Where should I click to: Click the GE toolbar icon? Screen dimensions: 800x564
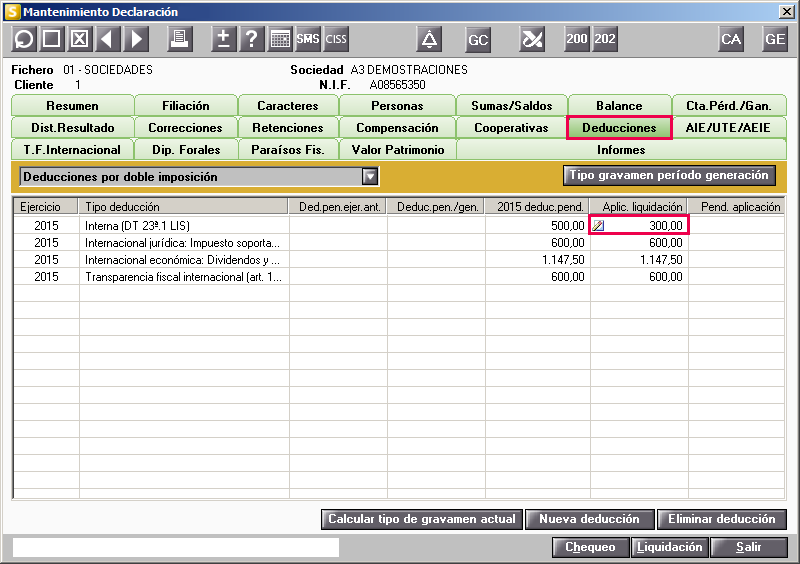[774, 39]
